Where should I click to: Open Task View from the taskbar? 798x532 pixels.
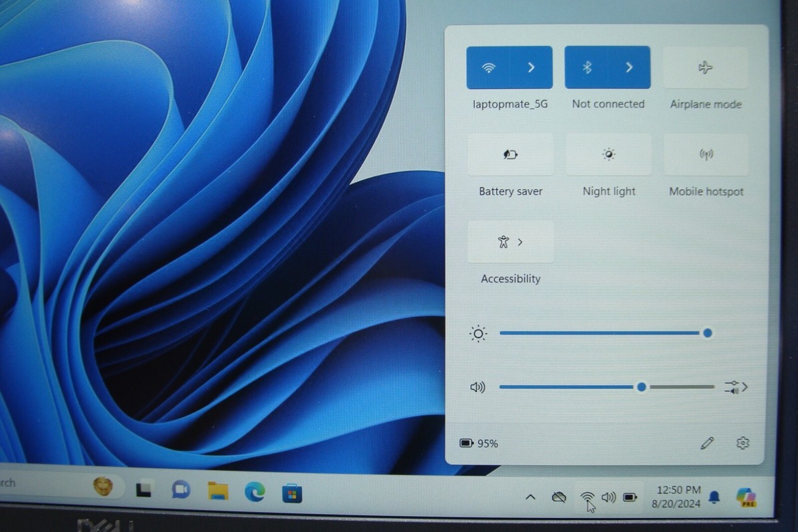click(144, 489)
